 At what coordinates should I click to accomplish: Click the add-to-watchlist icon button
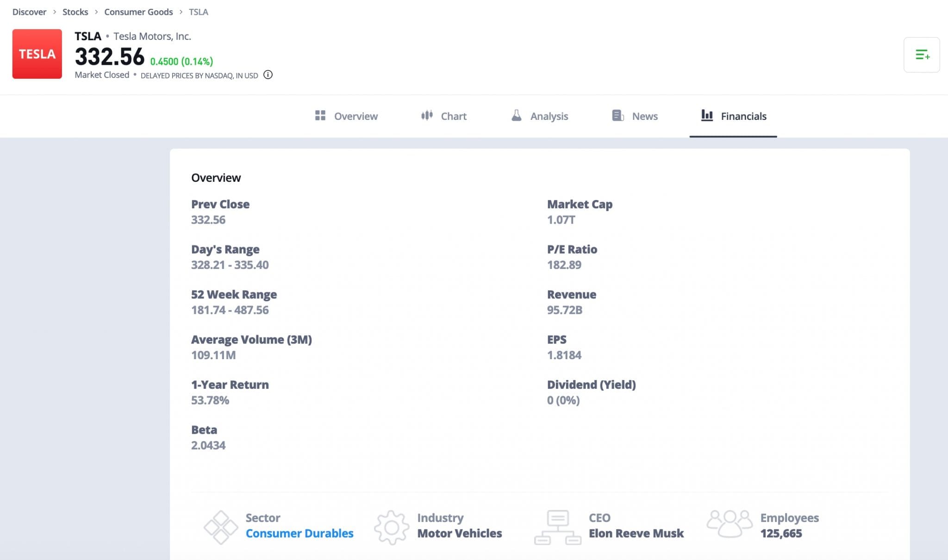921,55
